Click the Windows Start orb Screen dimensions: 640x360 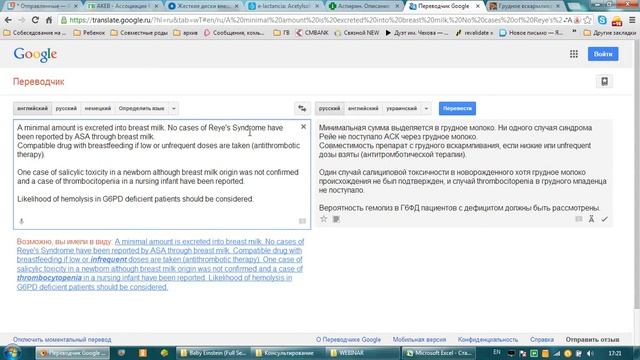tap(12, 353)
